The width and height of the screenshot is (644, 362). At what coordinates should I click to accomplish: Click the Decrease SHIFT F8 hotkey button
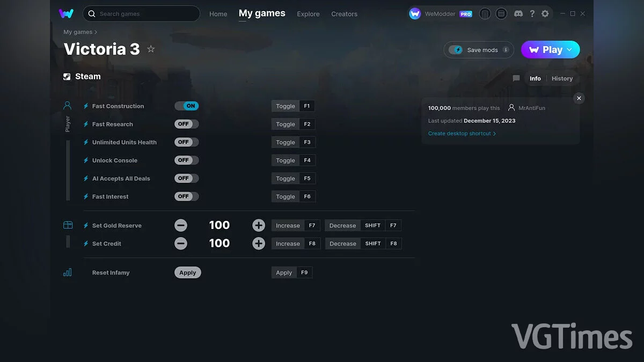pyautogui.click(x=363, y=243)
